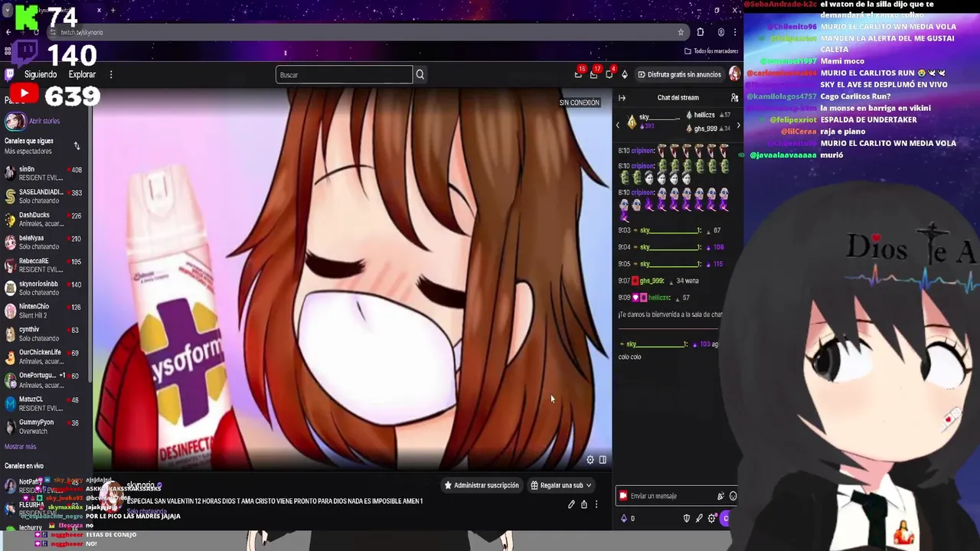Click the browser bookmark star icon
Screen dimensions: 980x551
681,32
